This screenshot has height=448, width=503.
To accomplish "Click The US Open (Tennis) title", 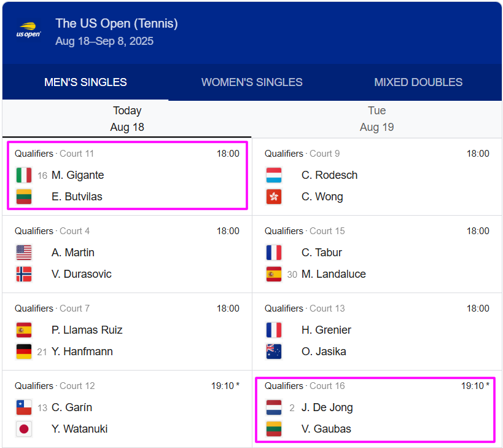I will point(117,23).
